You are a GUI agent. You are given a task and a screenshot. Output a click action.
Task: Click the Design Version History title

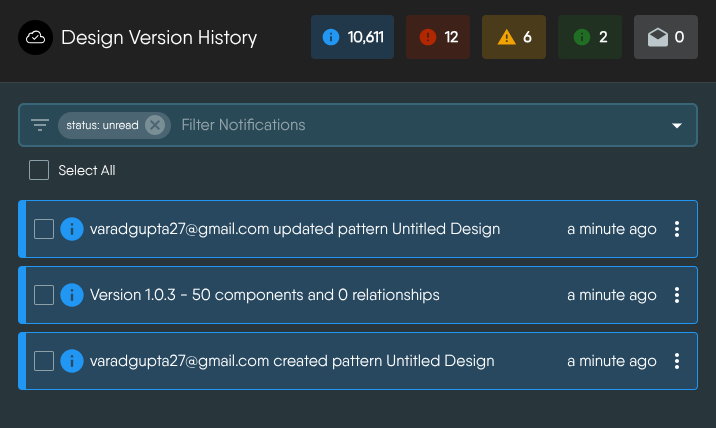click(159, 37)
